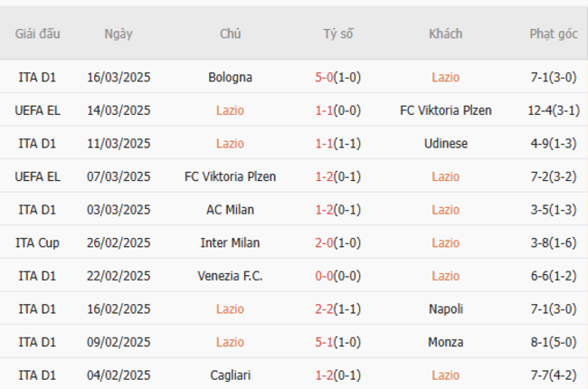Select Venezia F.C. team link
Screen dimensions: 588x389
[x=230, y=276]
